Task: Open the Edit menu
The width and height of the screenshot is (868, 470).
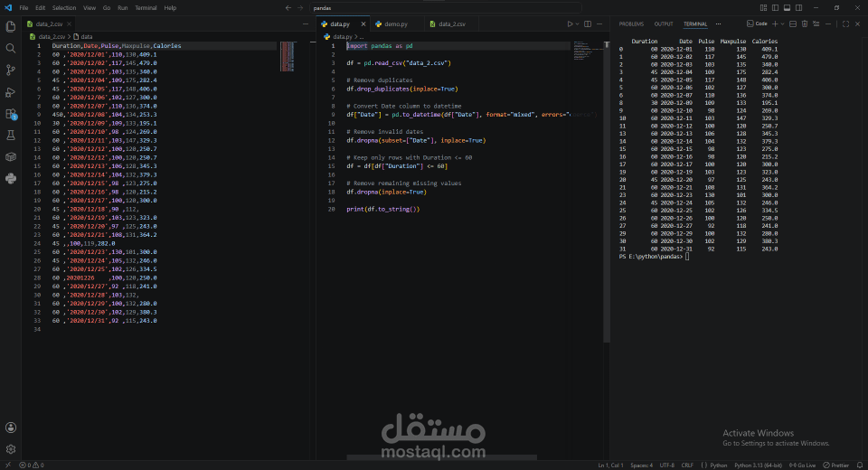Action: point(41,8)
